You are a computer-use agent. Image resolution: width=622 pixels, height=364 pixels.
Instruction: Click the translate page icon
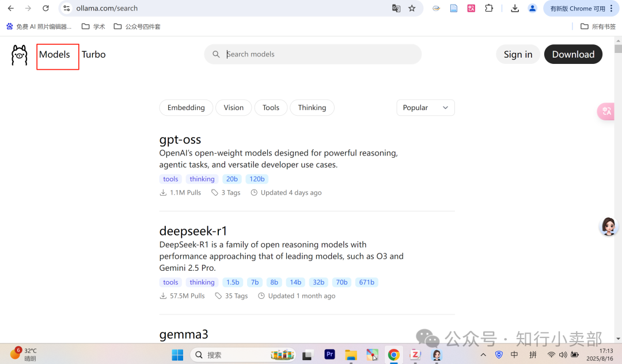pyautogui.click(x=396, y=8)
